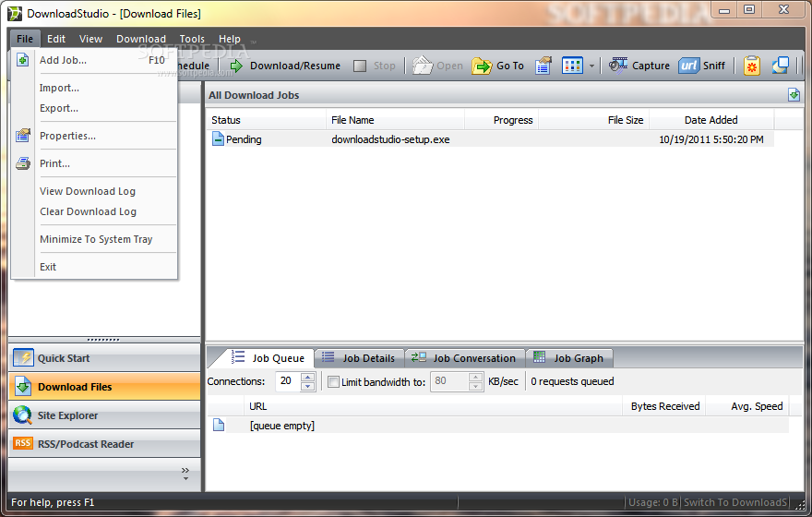Open the Site Explorer sidebar section

click(x=104, y=415)
